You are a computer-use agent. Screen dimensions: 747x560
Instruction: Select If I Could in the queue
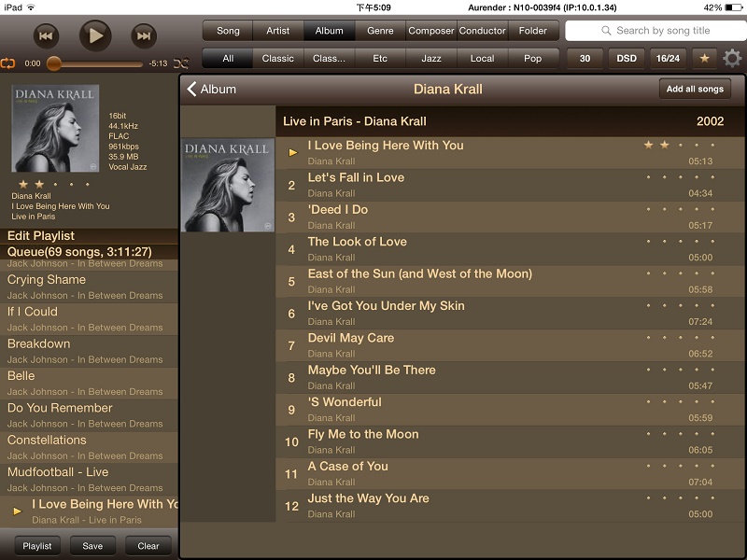tap(89, 319)
